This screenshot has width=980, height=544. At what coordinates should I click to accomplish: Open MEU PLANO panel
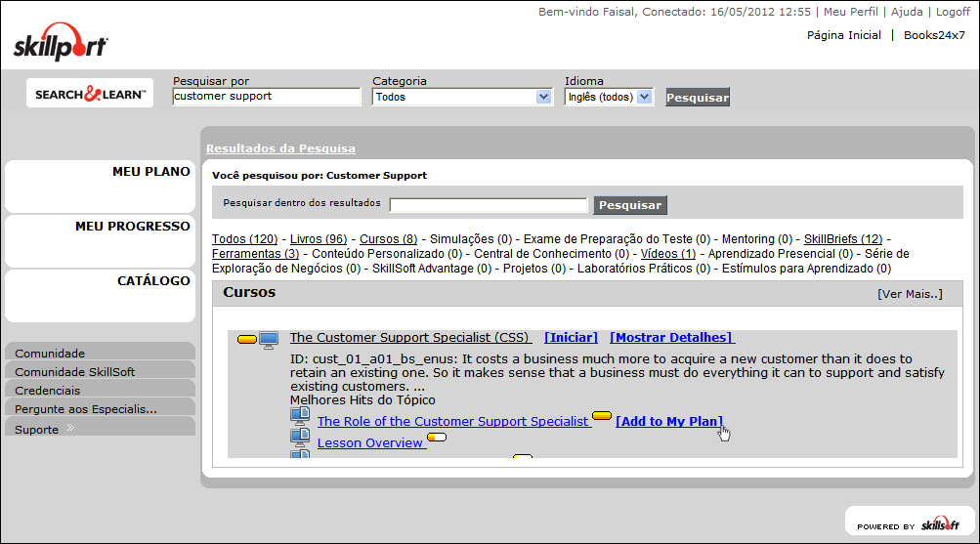click(100, 187)
